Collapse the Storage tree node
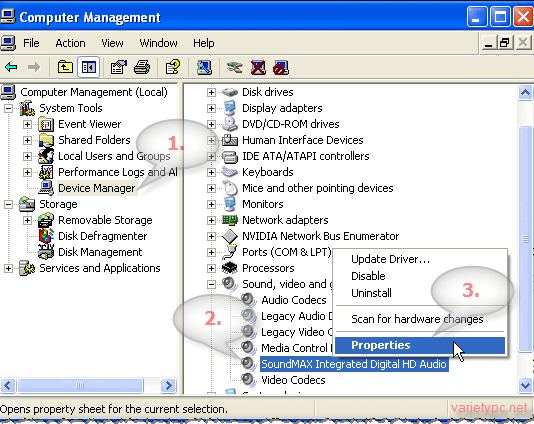 9,204
